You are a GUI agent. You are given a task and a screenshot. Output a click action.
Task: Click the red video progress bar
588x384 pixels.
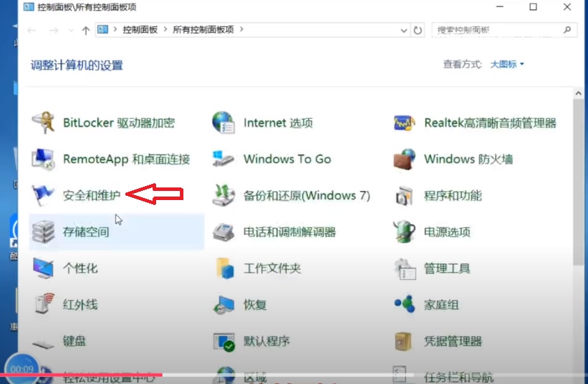point(81,375)
